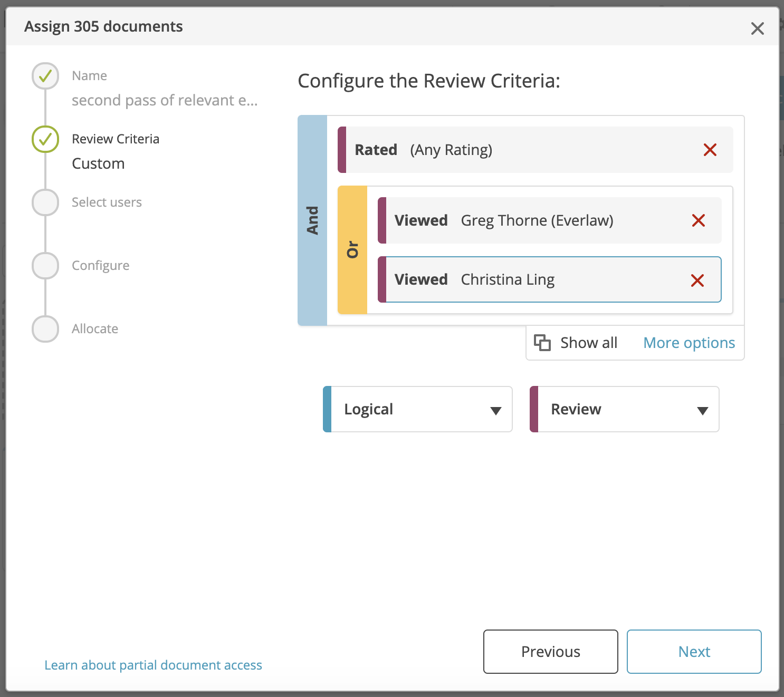This screenshot has width=784, height=697.
Task: Click the Allocate step circle
Action: [45, 328]
